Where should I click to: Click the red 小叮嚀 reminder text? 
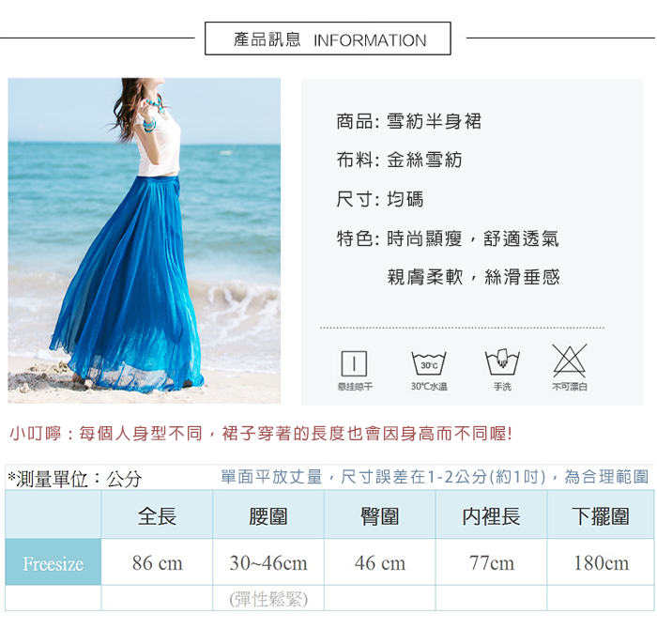(261, 433)
